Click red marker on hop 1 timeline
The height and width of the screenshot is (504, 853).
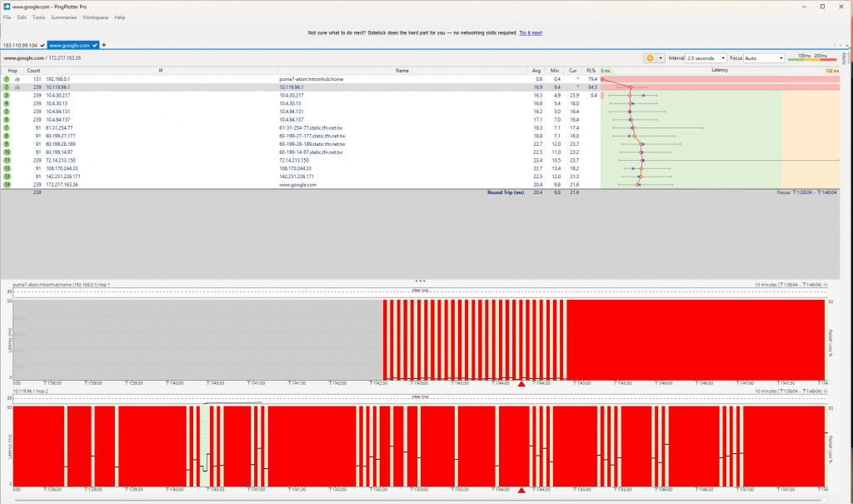521,384
